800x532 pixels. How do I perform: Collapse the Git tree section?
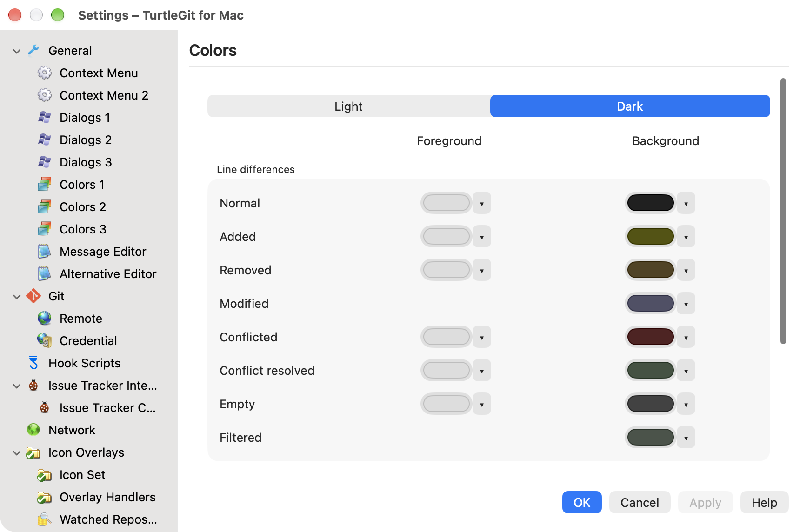17,296
